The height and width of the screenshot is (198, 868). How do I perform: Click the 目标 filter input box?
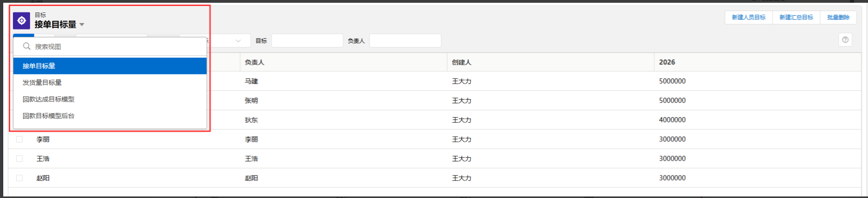[x=307, y=41]
